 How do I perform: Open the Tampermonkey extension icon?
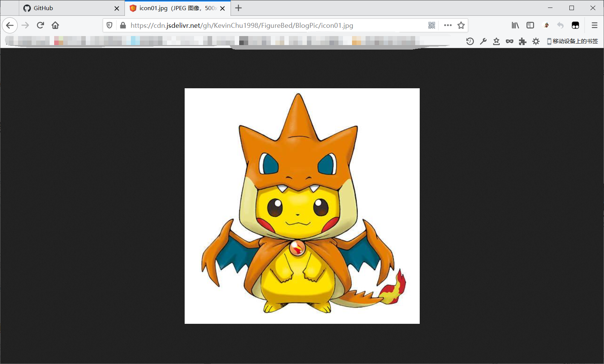pos(575,26)
